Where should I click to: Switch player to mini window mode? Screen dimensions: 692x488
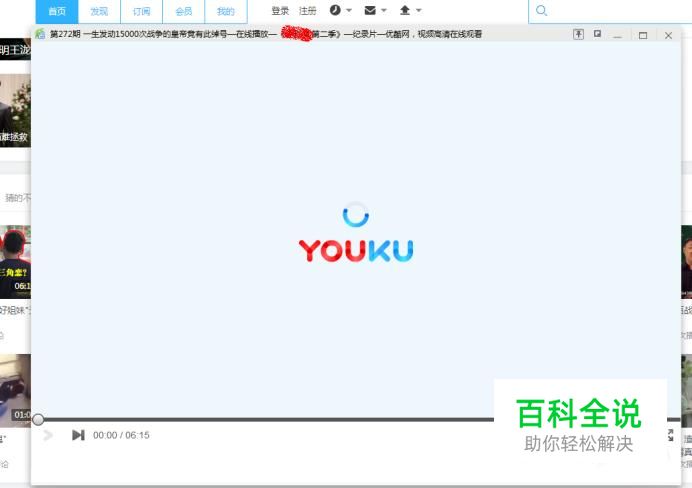[598, 34]
